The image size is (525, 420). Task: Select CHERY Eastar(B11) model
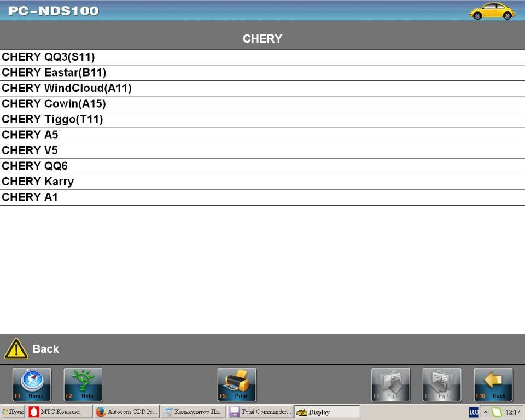click(262, 73)
